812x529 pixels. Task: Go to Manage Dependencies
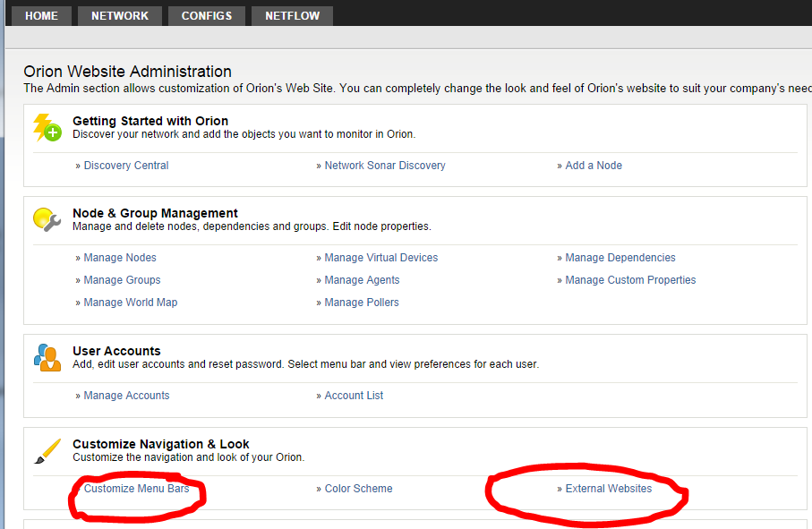(620, 257)
